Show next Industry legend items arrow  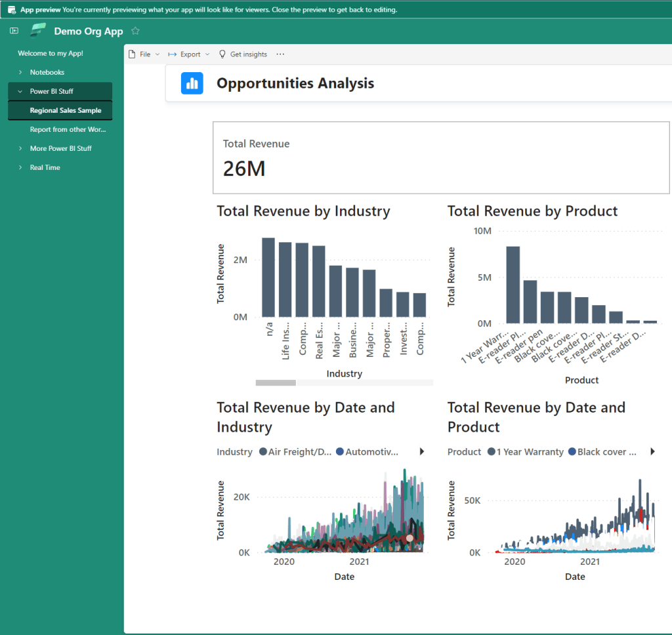(x=422, y=451)
